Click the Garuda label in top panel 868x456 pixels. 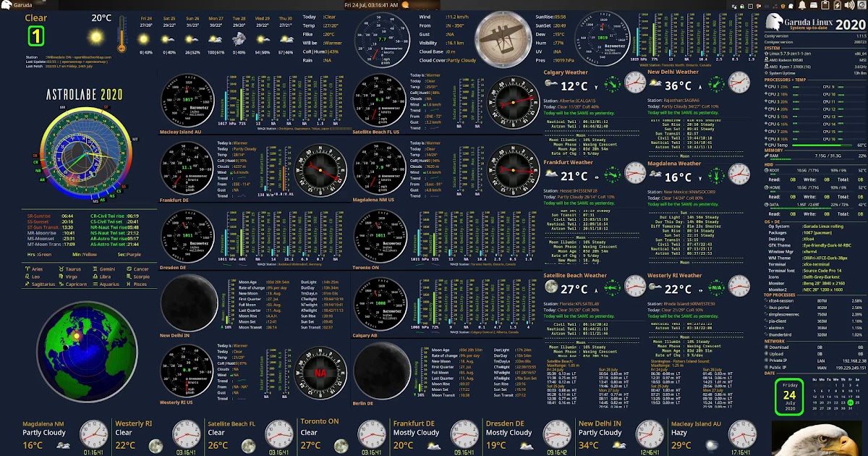22,4
